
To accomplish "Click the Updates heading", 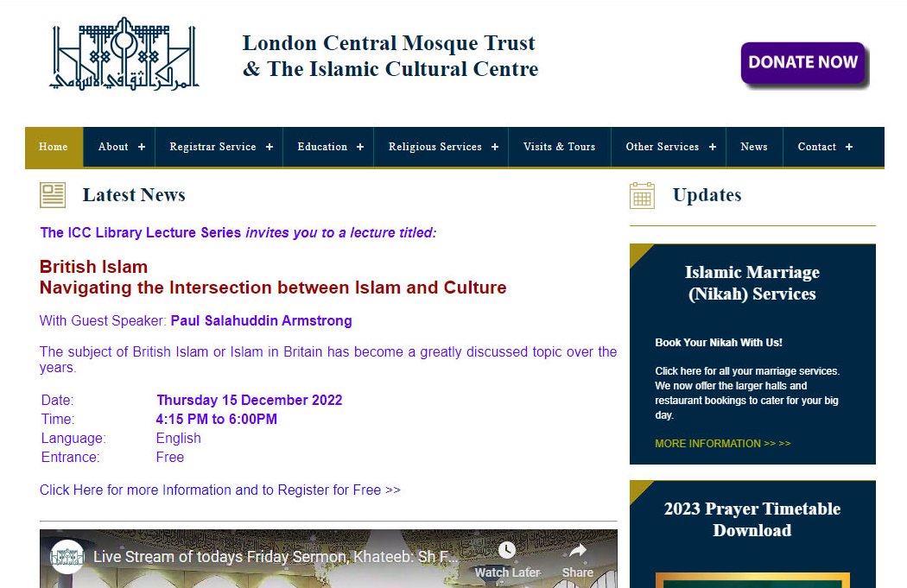I will pyautogui.click(x=707, y=195).
